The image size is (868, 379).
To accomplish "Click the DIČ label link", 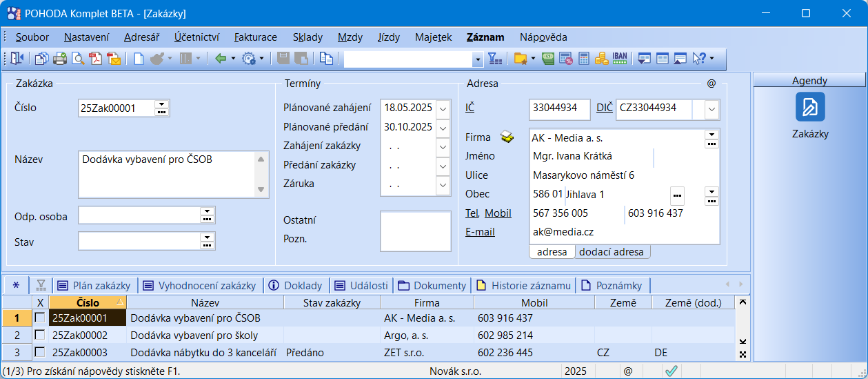I will [x=604, y=108].
